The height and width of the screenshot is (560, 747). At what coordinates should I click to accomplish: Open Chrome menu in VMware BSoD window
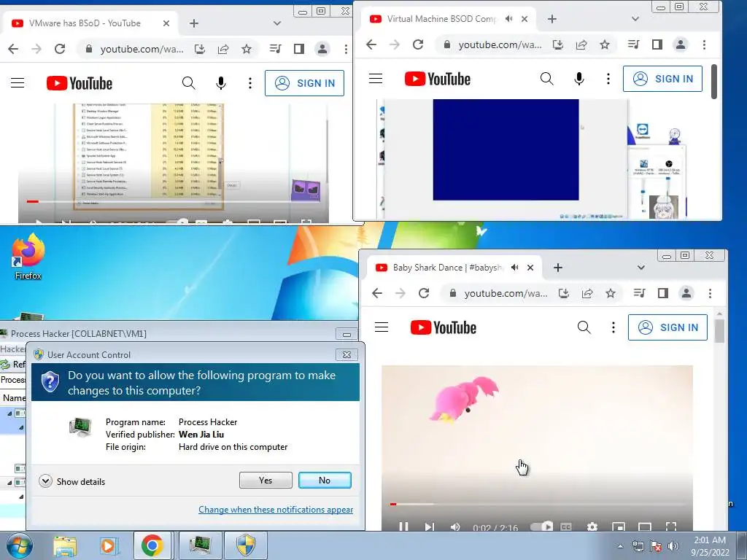point(346,49)
